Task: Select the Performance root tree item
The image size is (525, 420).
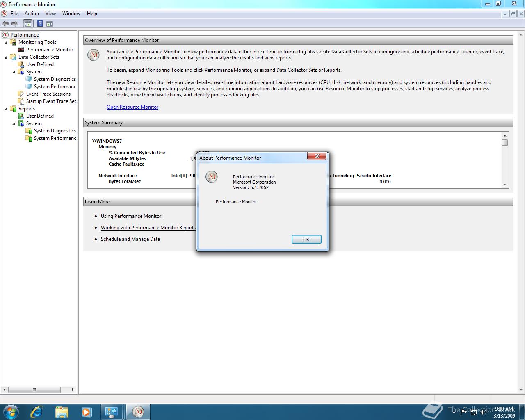Action: (25, 35)
